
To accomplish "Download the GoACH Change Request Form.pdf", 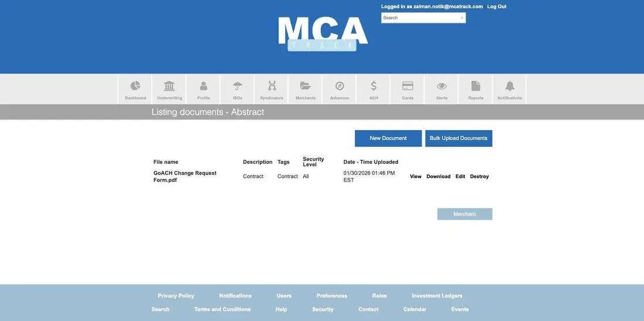I will (439, 176).
